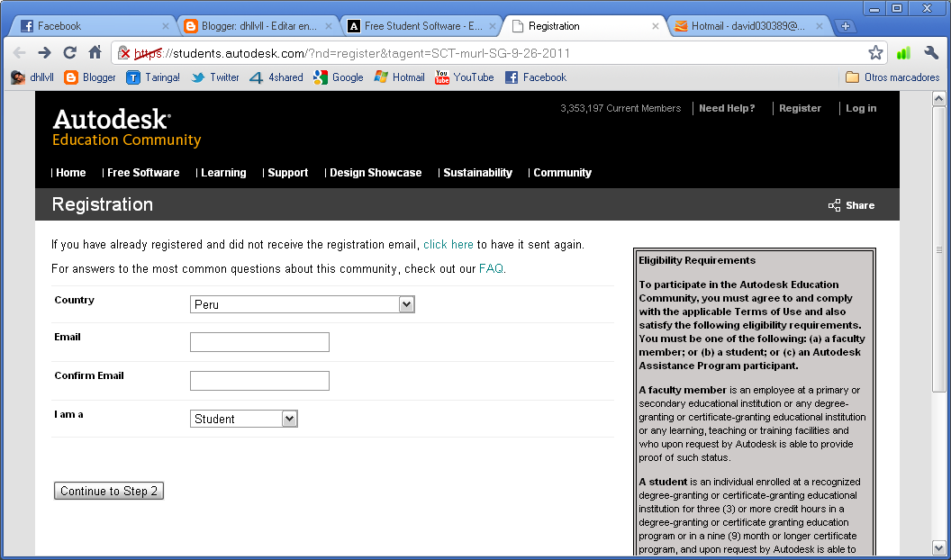The image size is (951, 560).
Task: Click the 3,353,197 Current Members text
Action: tap(620, 108)
